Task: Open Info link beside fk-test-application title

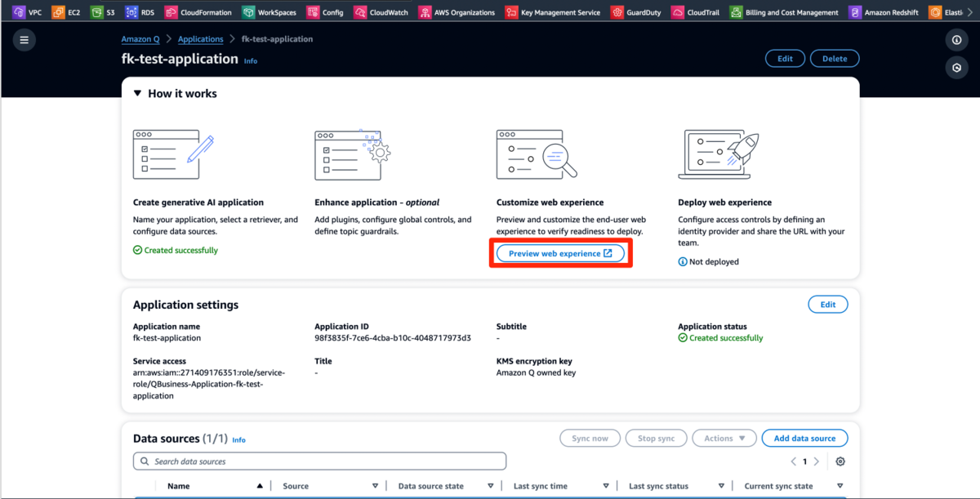Action: pos(251,61)
